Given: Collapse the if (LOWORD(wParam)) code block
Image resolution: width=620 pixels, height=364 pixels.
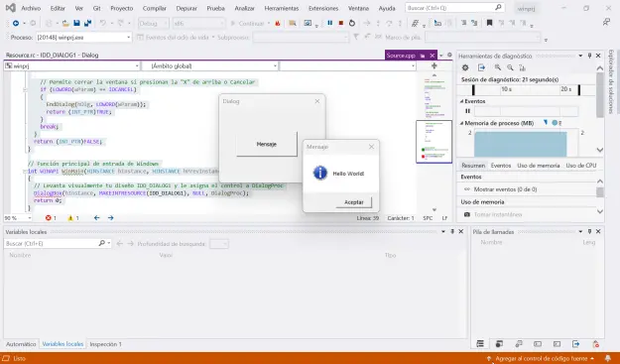Looking at the screenshot, I should click(25, 89).
